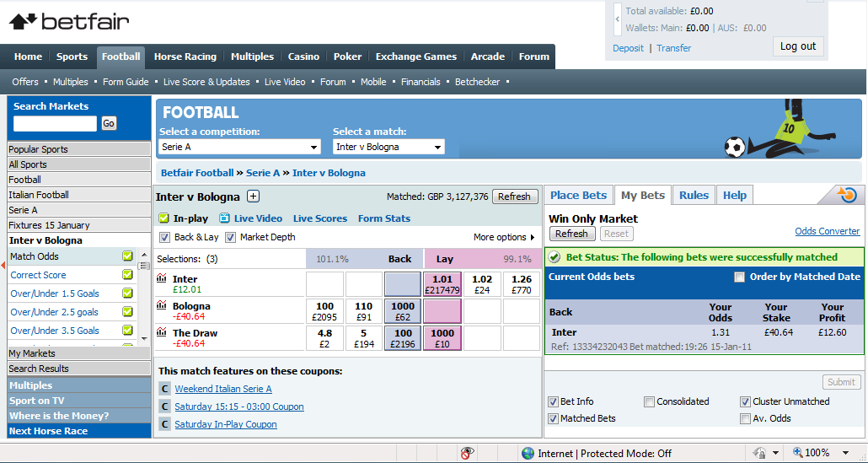Go to the Casino main tab
The width and height of the screenshot is (868, 463).
pos(303,57)
